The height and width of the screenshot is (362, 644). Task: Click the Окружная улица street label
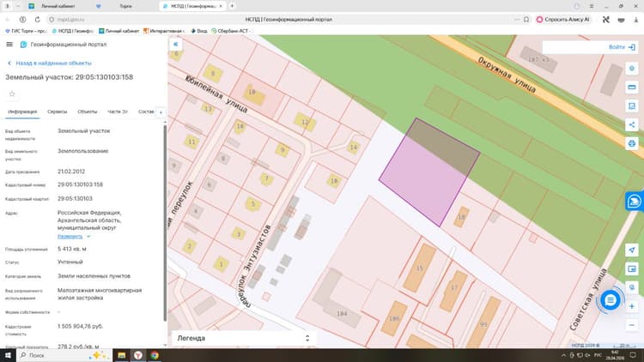tap(507, 75)
